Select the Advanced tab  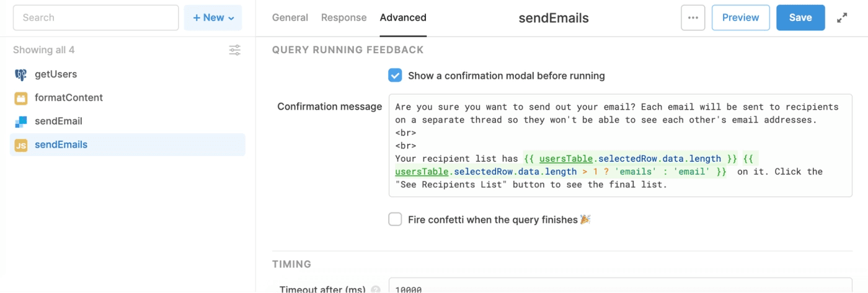coord(403,18)
